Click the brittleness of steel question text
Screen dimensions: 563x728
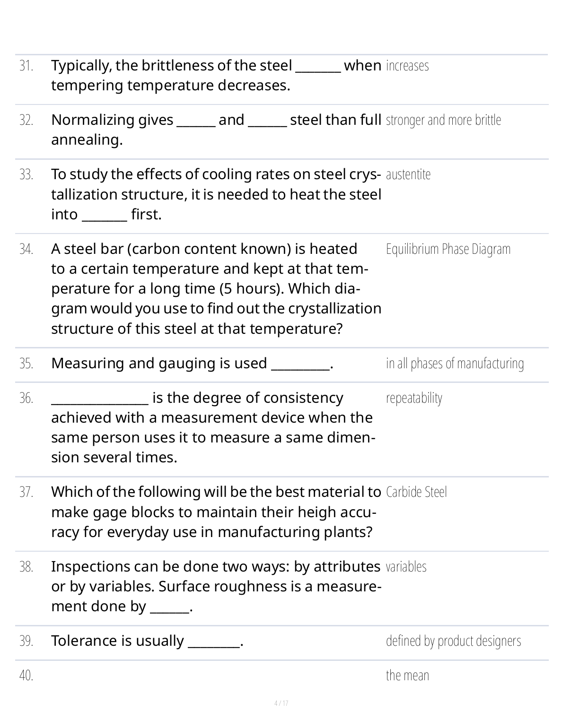(216, 76)
